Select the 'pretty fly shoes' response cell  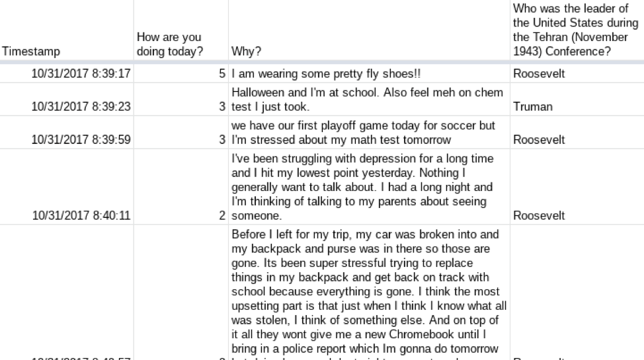coord(369,73)
